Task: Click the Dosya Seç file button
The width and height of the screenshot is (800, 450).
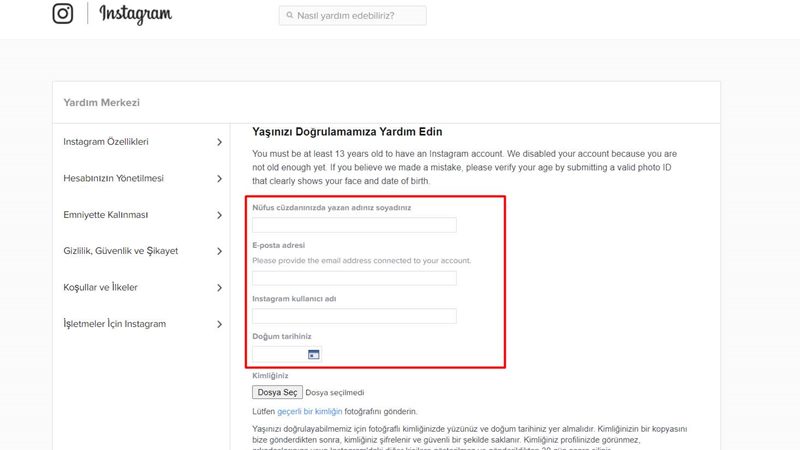Action: click(277, 392)
